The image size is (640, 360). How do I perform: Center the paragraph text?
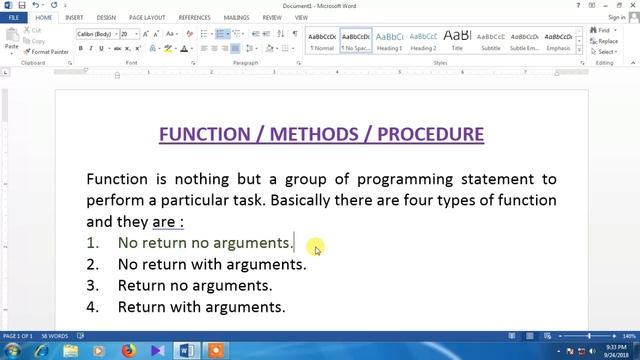click(x=214, y=49)
